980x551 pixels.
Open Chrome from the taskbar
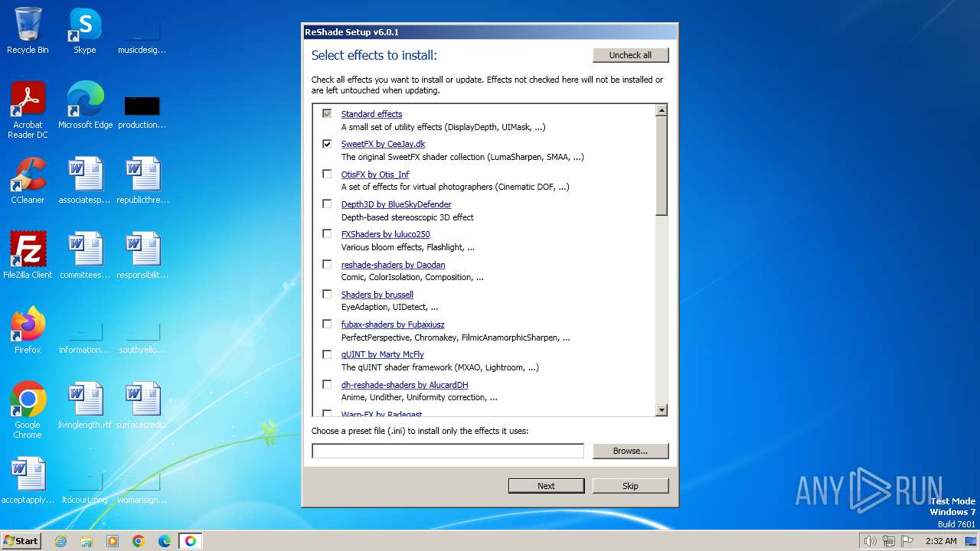coord(139,541)
